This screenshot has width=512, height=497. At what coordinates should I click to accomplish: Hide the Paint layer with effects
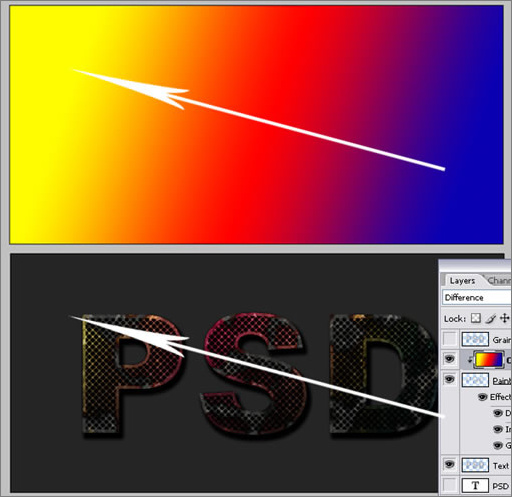click(x=450, y=379)
